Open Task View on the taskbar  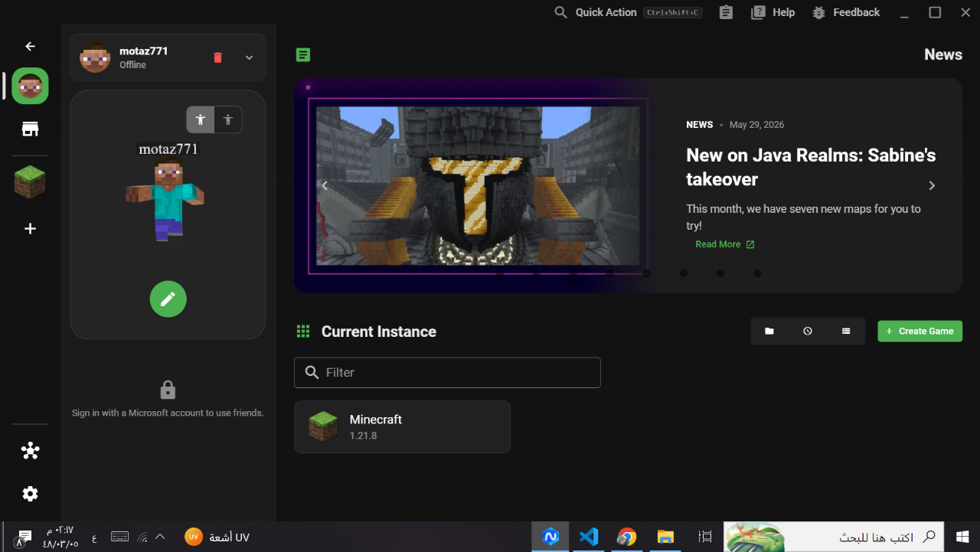point(705,537)
